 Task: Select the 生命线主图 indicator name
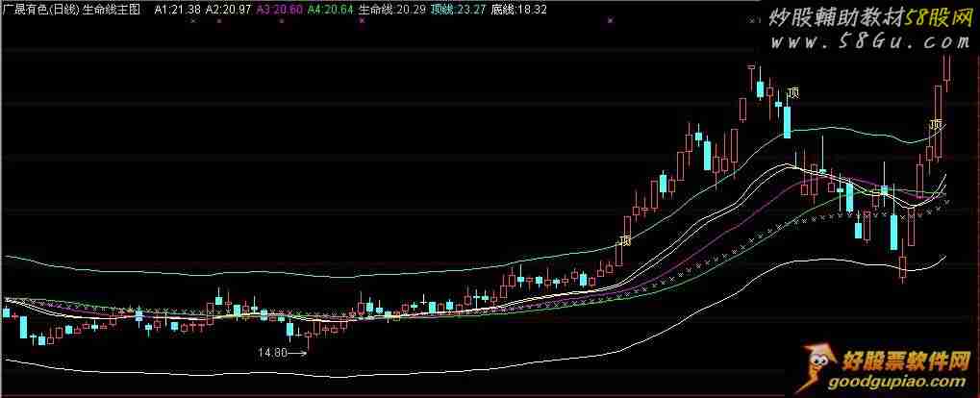click(112, 10)
